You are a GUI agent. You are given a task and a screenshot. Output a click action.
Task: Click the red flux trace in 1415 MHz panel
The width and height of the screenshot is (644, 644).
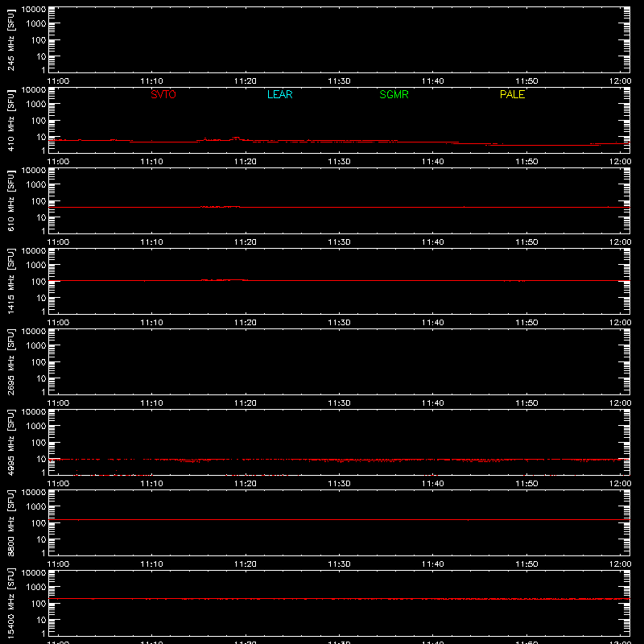(339, 280)
